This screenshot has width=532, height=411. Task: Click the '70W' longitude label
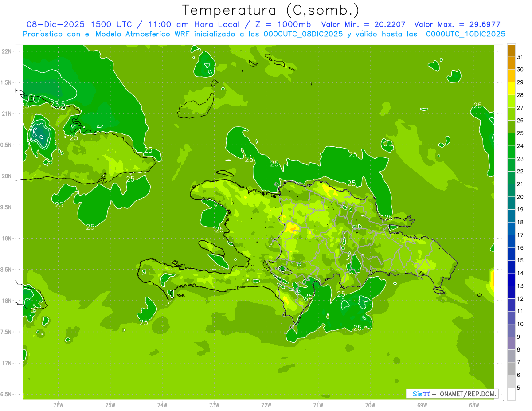coord(370,405)
